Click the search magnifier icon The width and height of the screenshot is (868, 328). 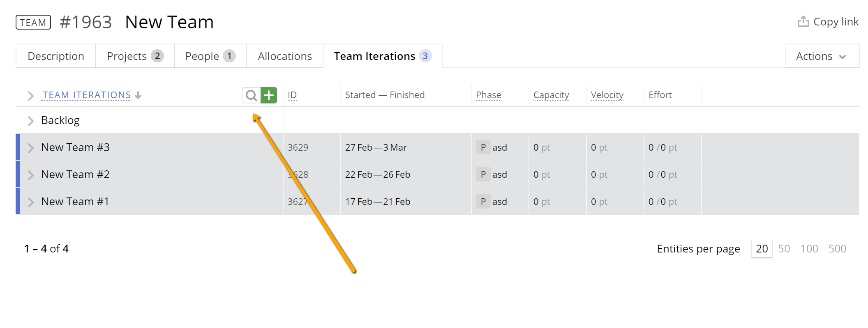click(x=251, y=96)
